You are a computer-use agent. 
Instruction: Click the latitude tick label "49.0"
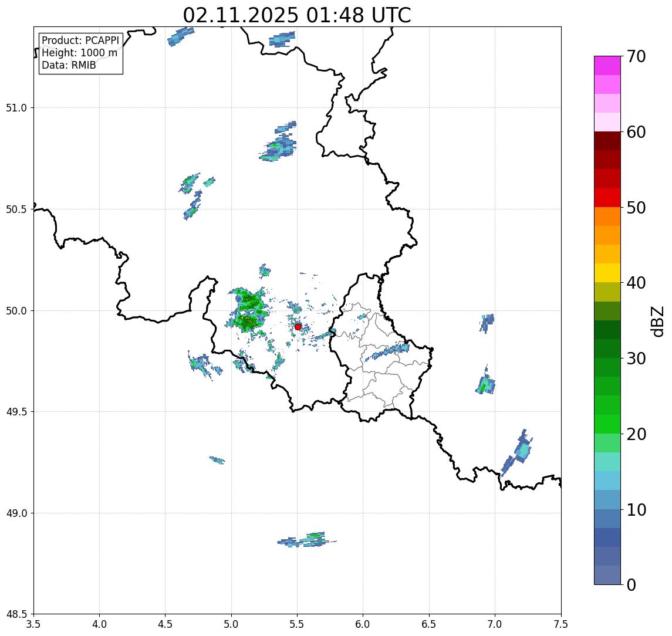[16, 513]
